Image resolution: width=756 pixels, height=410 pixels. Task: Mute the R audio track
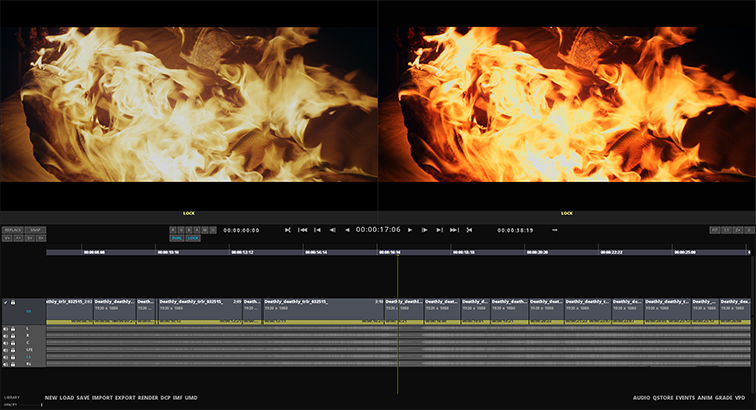point(6,336)
